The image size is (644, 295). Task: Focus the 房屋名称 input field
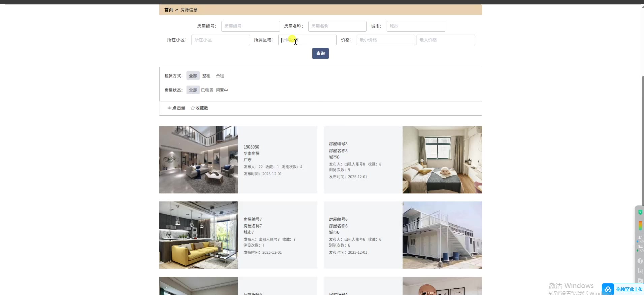point(337,26)
